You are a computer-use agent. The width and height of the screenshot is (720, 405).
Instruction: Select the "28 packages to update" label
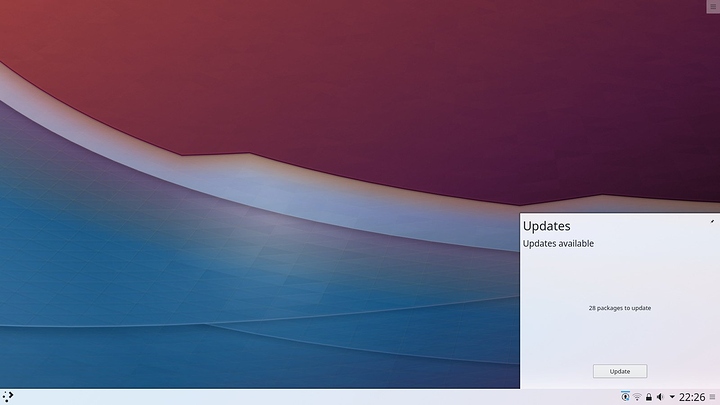620,308
